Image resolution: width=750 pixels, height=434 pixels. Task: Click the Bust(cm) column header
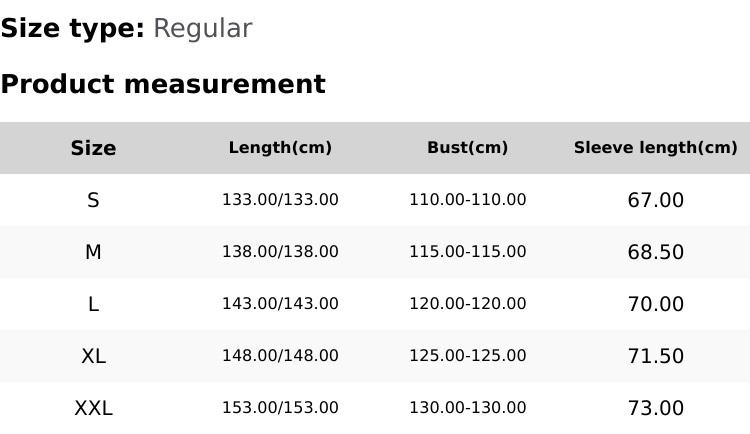[467, 148]
